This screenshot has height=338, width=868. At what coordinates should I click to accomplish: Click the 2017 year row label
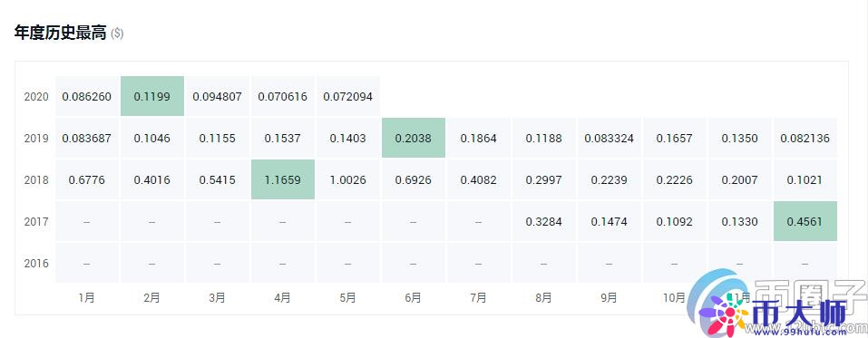point(36,222)
